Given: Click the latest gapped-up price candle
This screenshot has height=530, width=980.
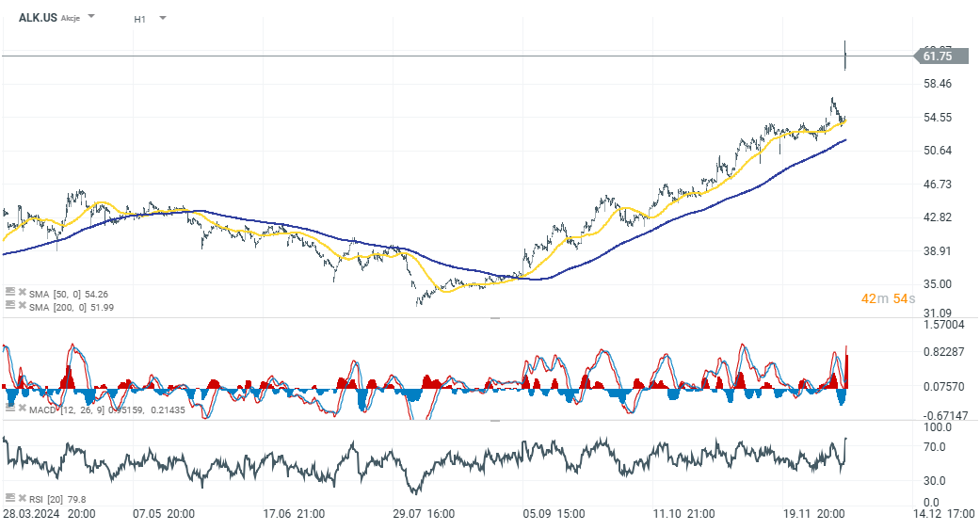Looking at the screenshot, I should click(x=845, y=55).
